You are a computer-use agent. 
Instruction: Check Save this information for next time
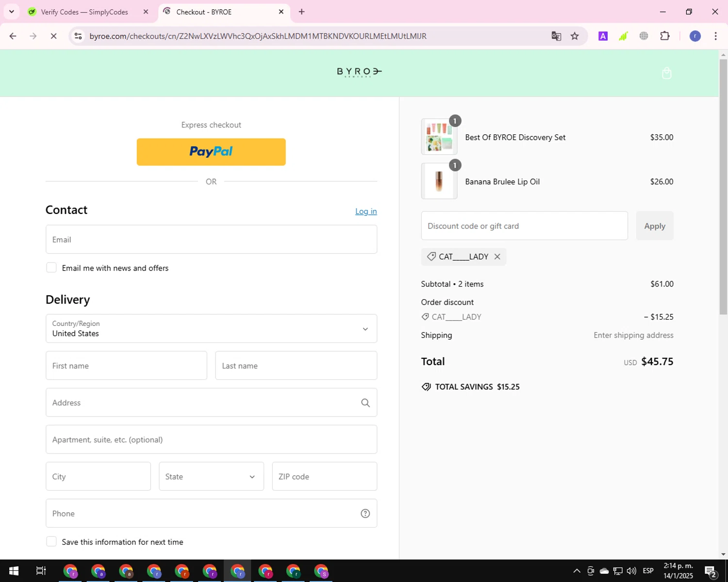point(51,542)
